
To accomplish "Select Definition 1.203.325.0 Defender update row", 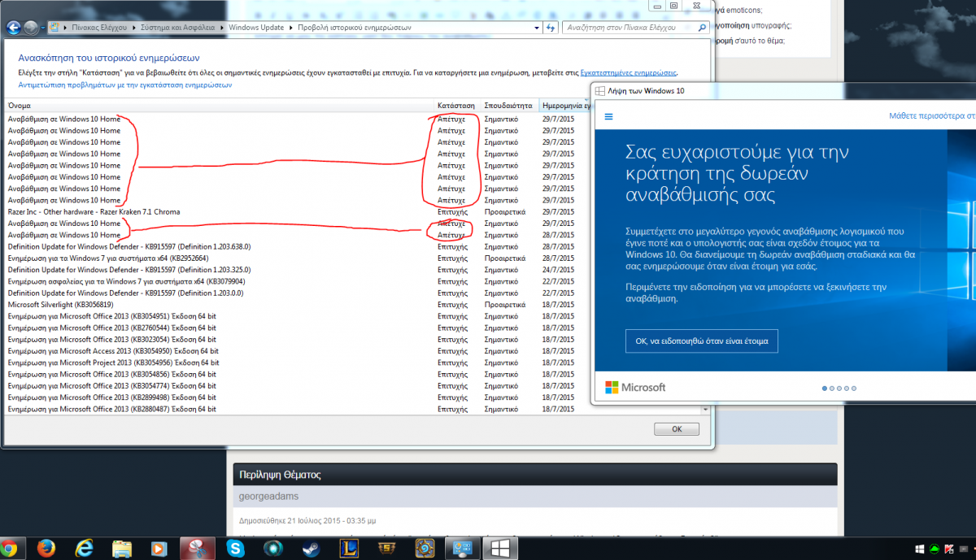I will pos(298,269).
